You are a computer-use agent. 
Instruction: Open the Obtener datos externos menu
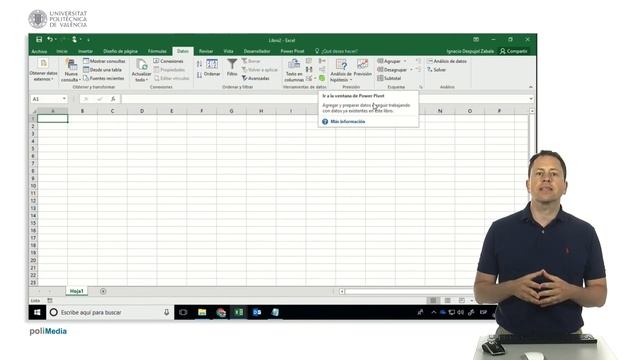click(43, 70)
